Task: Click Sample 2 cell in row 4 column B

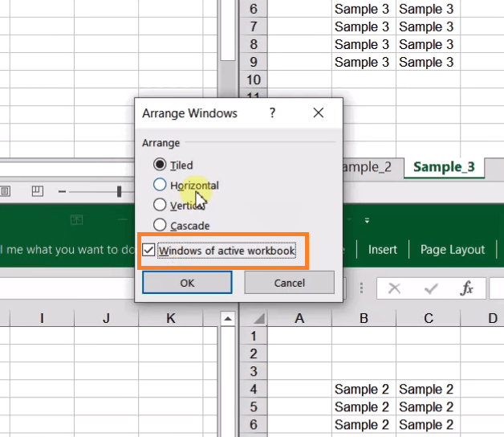Action: click(x=364, y=389)
